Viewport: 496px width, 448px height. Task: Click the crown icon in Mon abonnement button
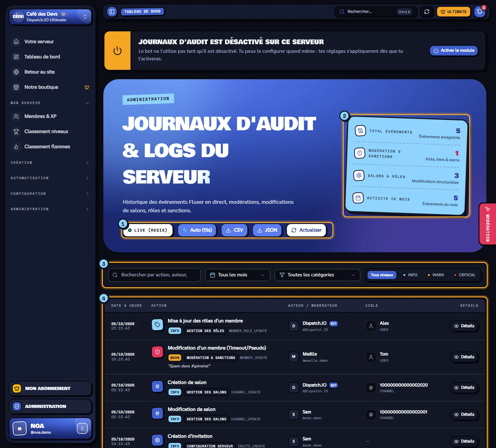(17, 388)
